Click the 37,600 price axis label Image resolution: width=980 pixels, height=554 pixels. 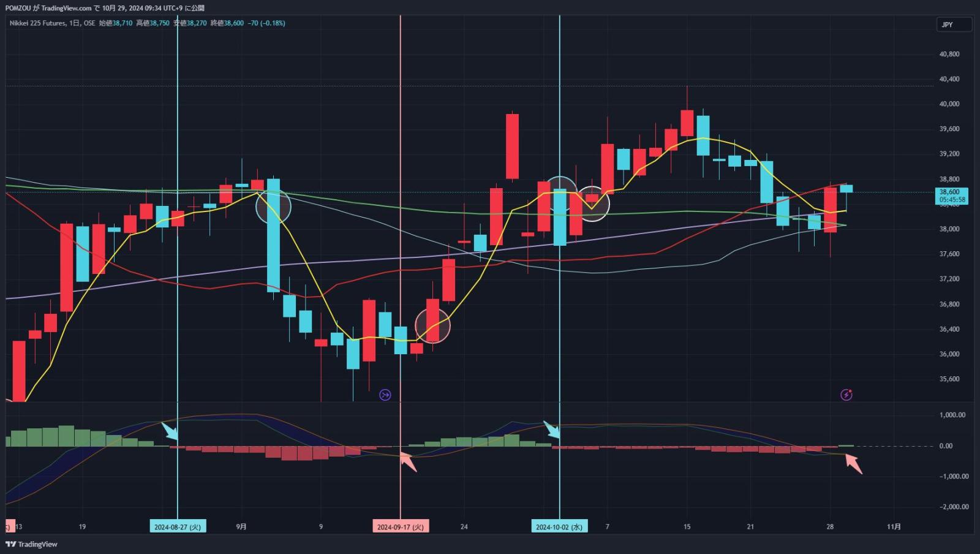point(949,254)
